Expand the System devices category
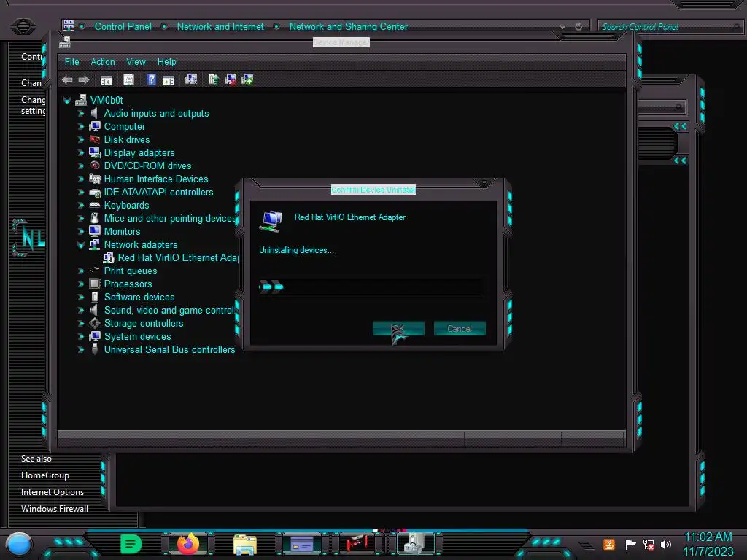The height and width of the screenshot is (560, 747). click(x=80, y=337)
